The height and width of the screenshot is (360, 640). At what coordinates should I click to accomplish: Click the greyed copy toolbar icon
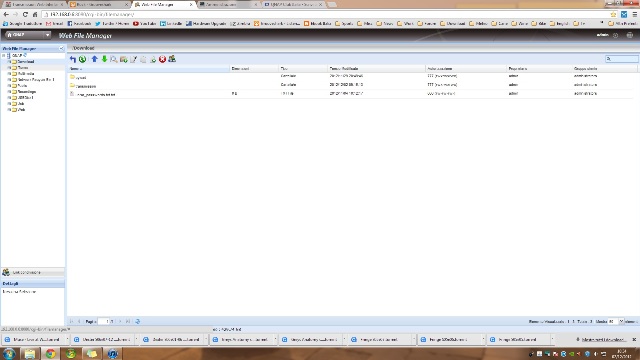point(143,59)
